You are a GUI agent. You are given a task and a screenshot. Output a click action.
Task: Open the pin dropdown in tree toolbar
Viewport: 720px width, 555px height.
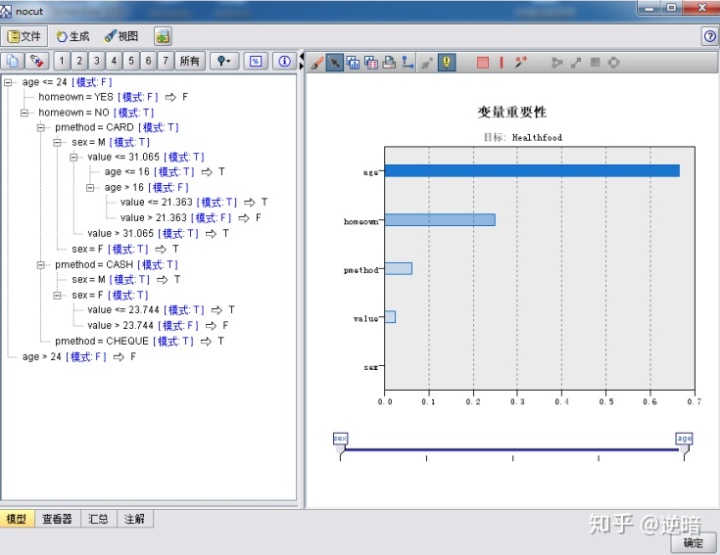(224, 61)
